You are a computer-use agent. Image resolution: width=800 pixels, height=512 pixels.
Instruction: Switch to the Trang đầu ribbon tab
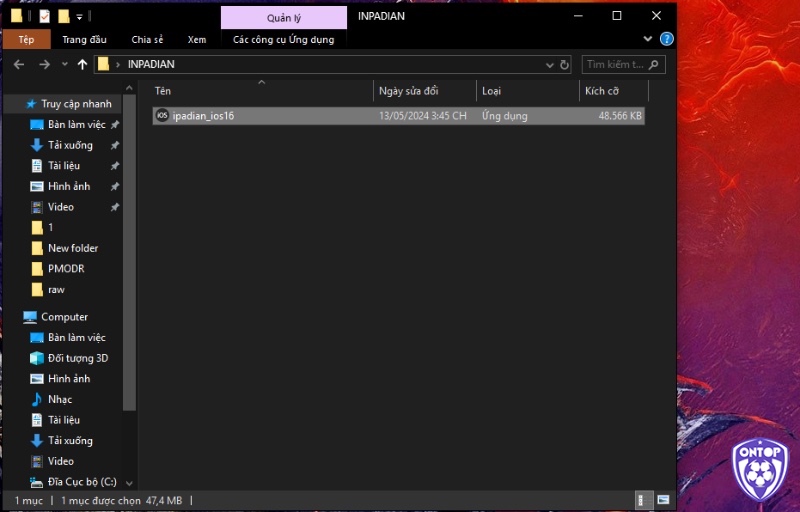84,39
